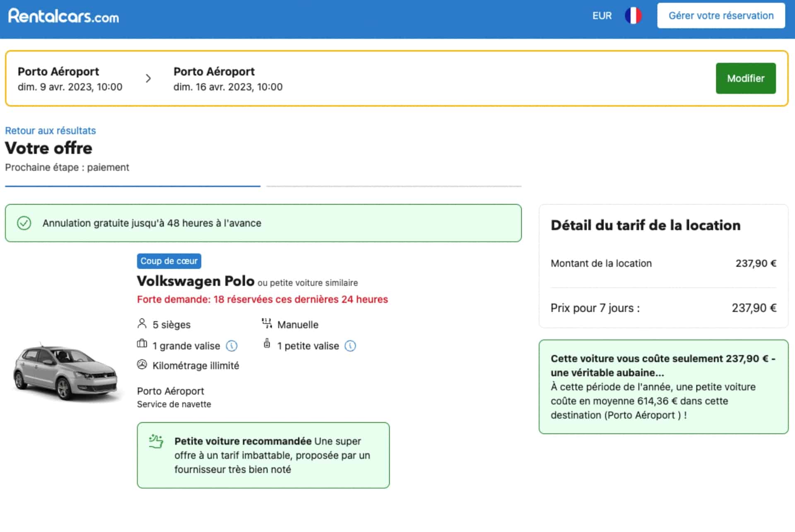Click the green checkmark cancellation icon

[24, 223]
